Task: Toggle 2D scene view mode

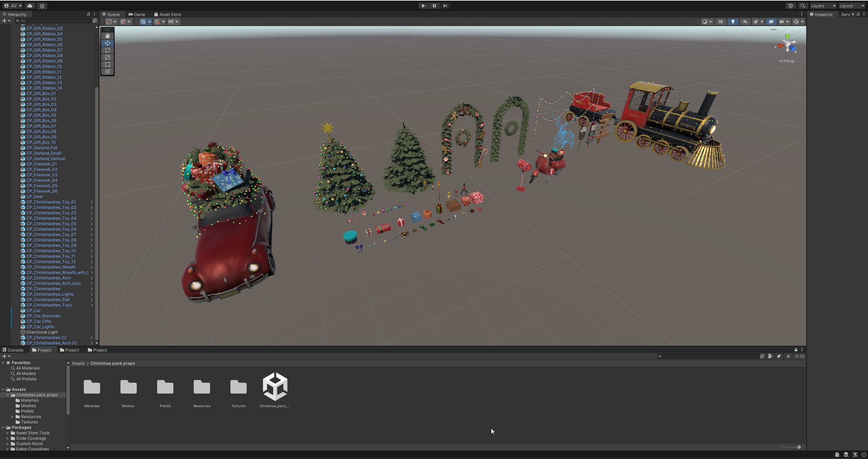Action: point(720,22)
